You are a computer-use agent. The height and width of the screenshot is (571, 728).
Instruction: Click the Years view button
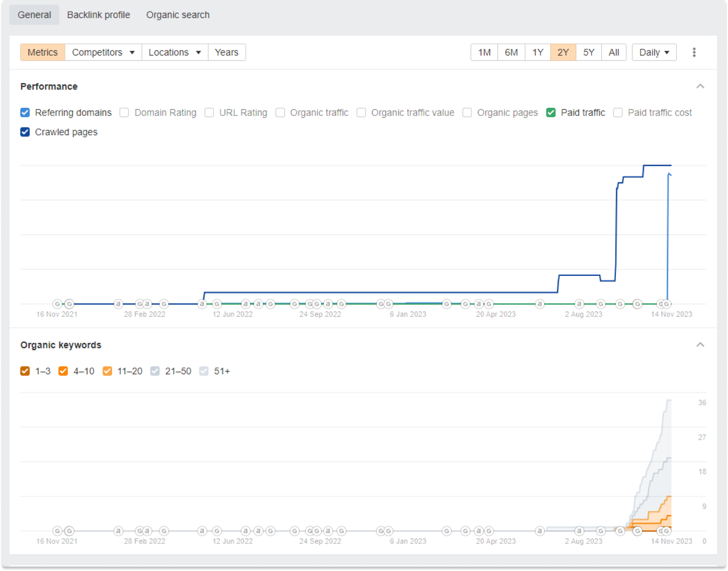click(x=227, y=52)
